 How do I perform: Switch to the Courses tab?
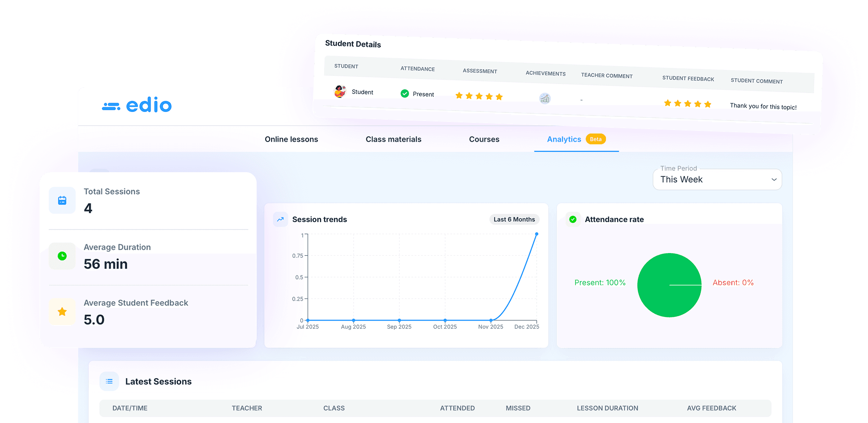coord(484,139)
